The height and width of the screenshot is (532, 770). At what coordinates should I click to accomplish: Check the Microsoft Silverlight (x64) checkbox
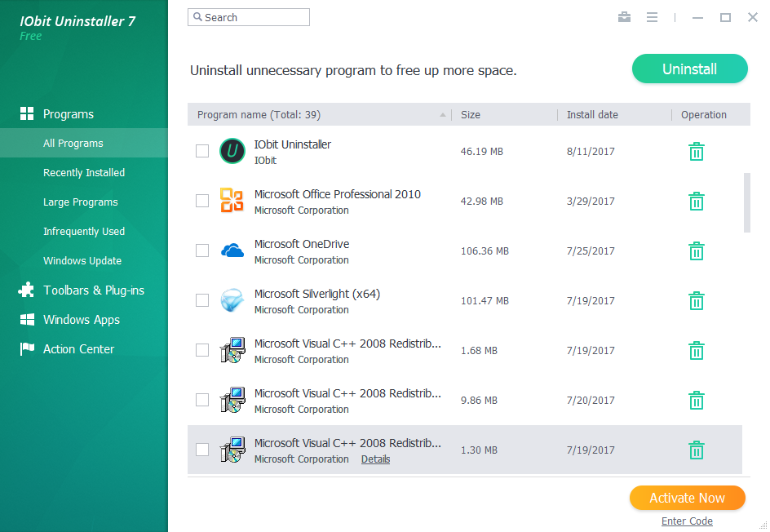click(202, 300)
